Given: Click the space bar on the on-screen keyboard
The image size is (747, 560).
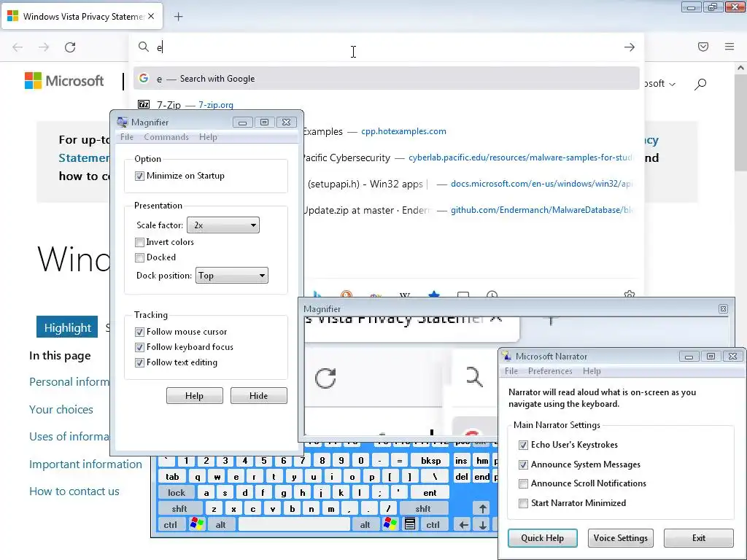Looking at the screenshot, I should (x=294, y=524).
